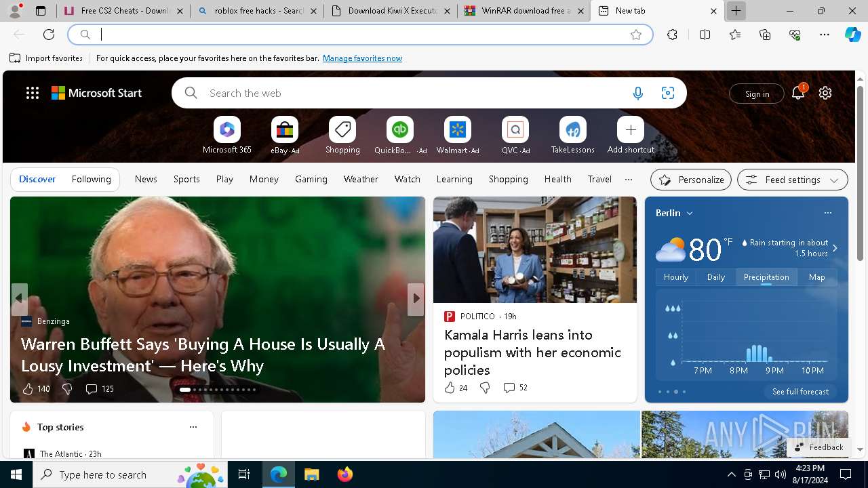Add this page to favorites star icon
The height and width of the screenshot is (488, 868).
[636, 35]
